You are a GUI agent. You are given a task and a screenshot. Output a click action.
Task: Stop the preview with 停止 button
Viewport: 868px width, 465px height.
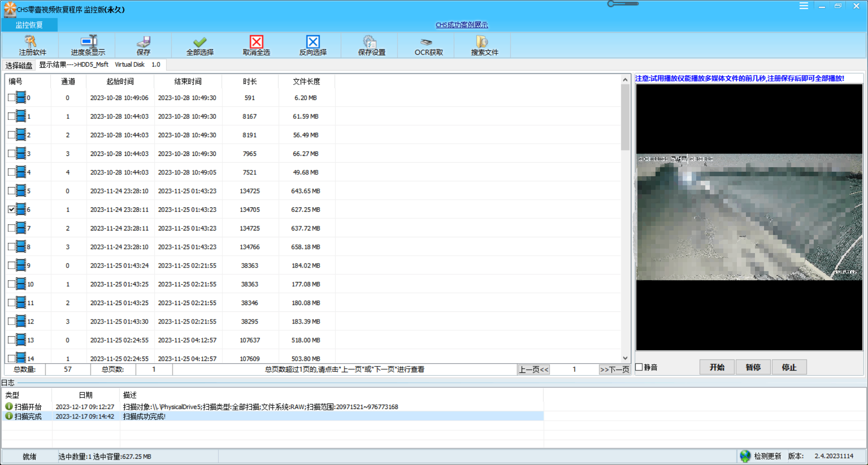click(789, 367)
